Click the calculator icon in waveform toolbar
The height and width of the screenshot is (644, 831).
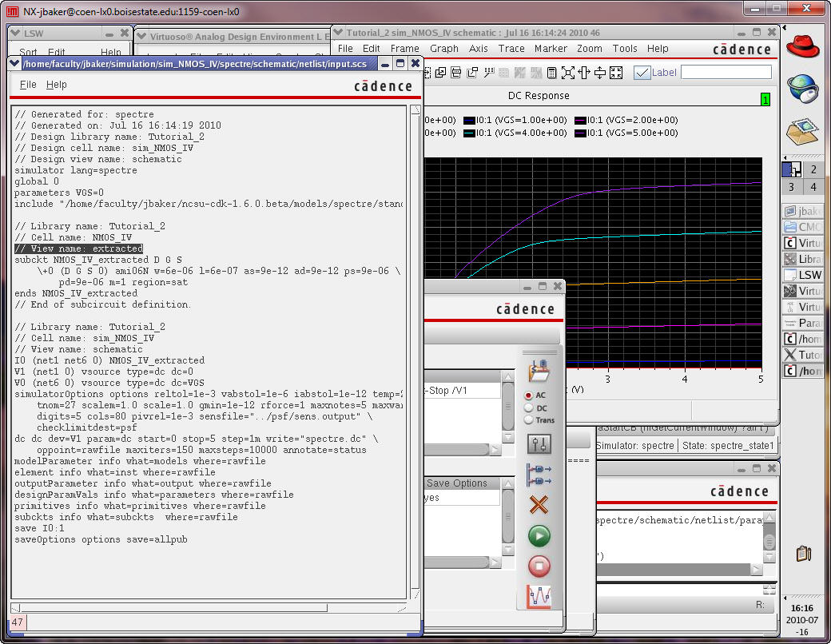551,73
